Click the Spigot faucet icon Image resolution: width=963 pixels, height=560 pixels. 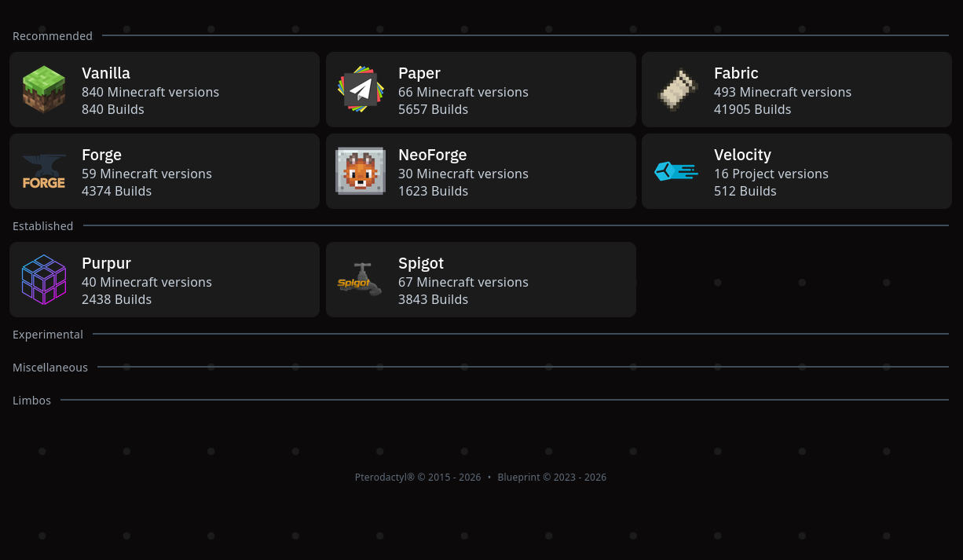pos(361,280)
